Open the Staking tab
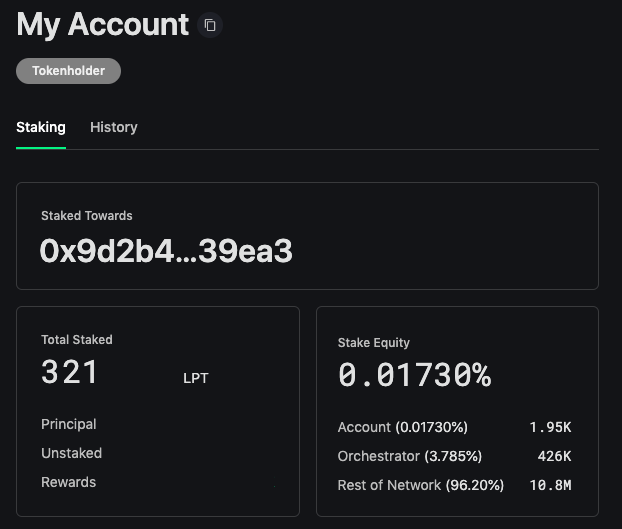622x529 pixels. coord(41,127)
